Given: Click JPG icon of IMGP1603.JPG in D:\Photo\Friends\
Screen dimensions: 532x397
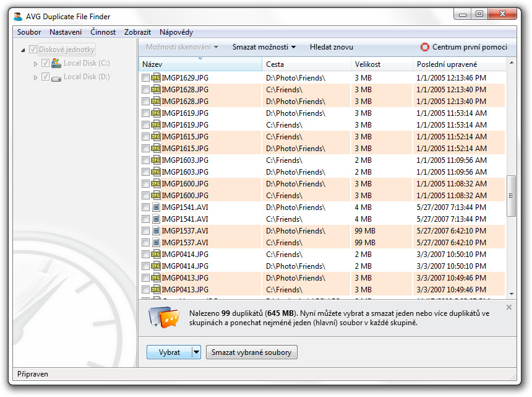Looking at the screenshot, I should tap(156, 172).
